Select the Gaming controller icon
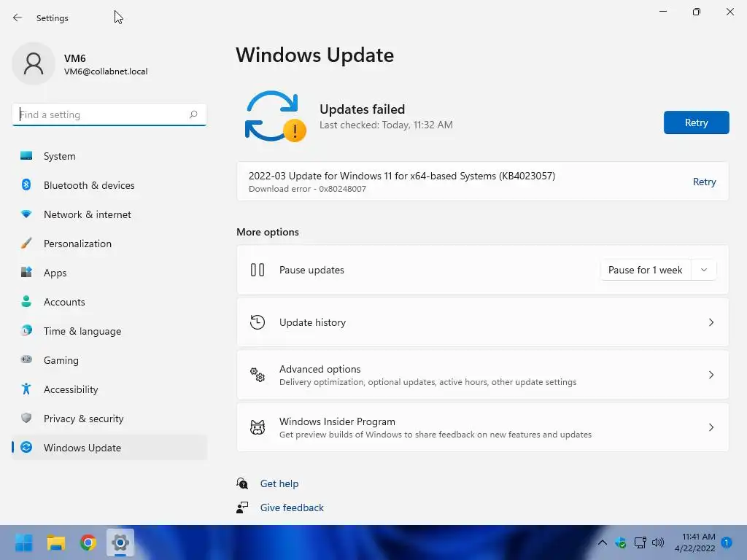747x560 pixels. pyautogui.click(x=26, y=359)
